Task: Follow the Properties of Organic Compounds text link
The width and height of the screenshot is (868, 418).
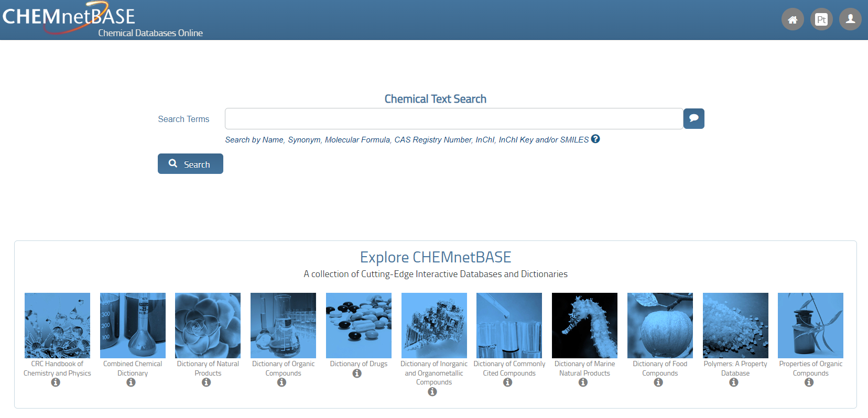Action: (x=811, y=368)
